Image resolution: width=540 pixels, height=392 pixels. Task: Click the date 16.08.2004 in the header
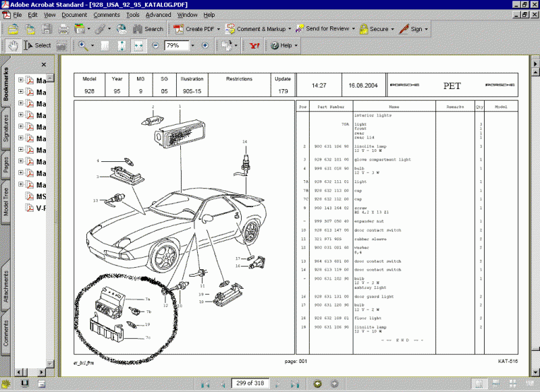(x=363, y=86)
